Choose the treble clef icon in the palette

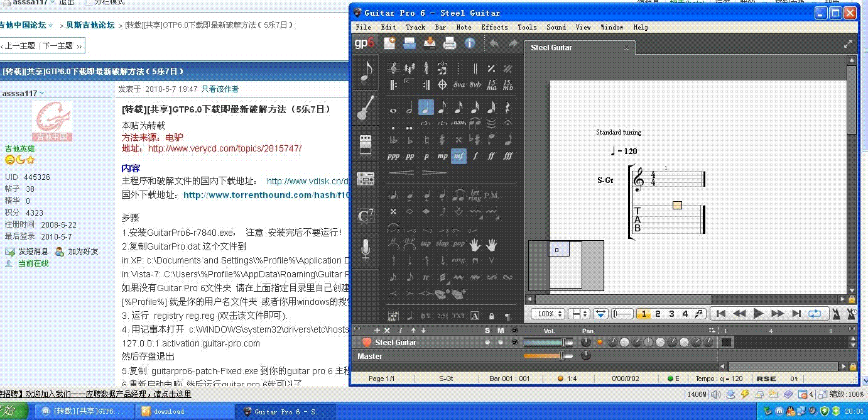pyautogui.click(x=394, y=68)
